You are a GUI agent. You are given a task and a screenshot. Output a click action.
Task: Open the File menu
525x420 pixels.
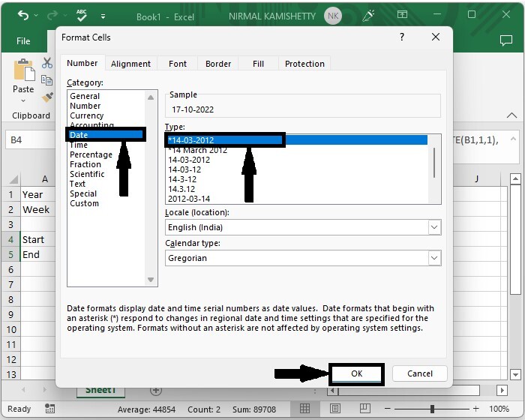(x=23, y=41)
